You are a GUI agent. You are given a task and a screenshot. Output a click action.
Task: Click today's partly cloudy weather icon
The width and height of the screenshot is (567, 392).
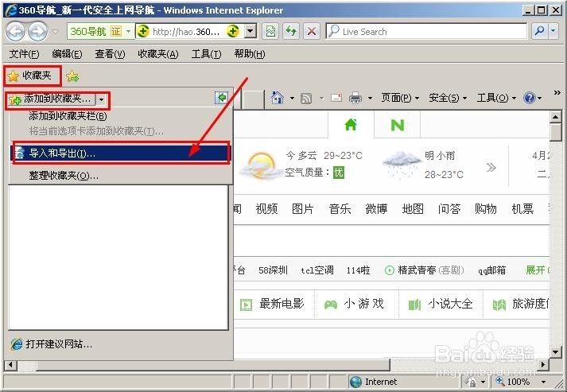coord(260,165)
